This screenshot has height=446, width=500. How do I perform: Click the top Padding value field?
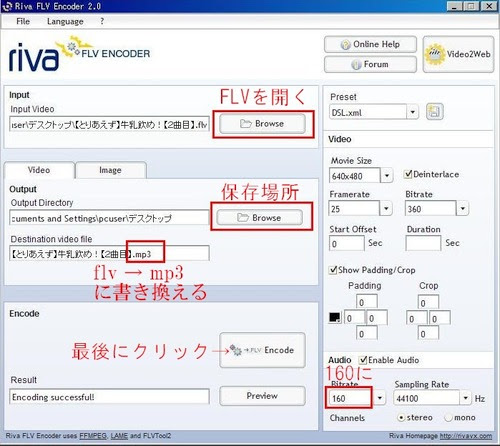[x=367, y=302]
